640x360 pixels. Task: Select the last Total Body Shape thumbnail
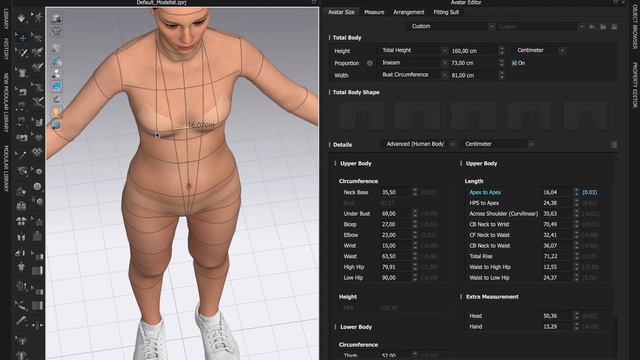(585, 116)
